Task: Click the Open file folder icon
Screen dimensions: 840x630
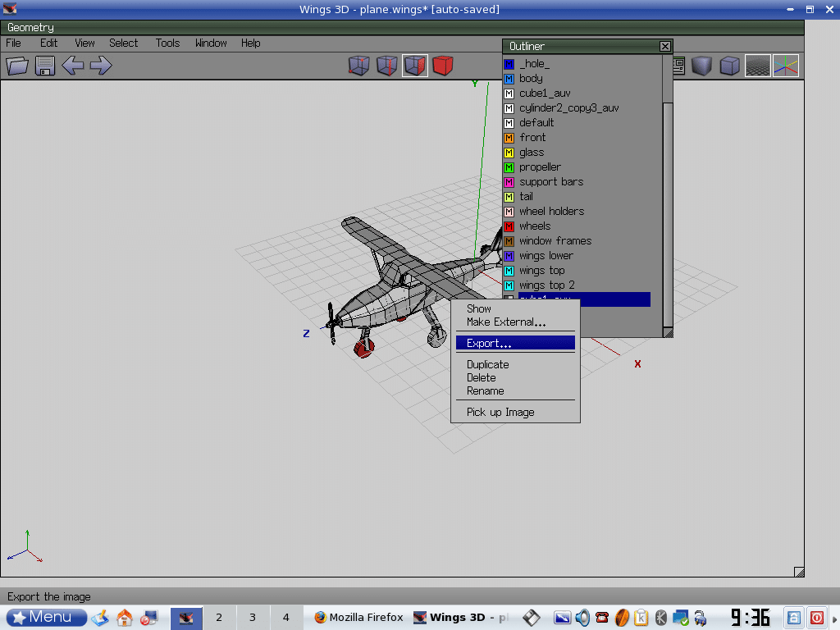Action: tap(18, 66)
